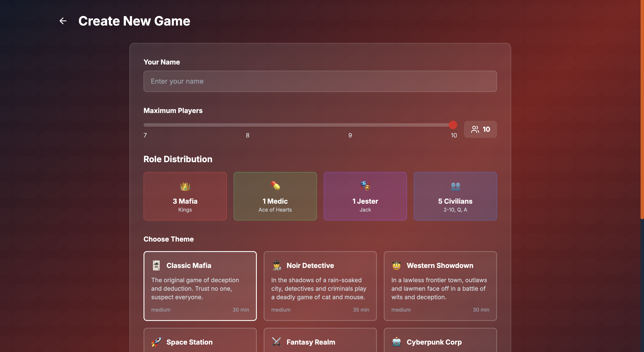This screenshot has width=644, height=352.
Task: Select the Classic Mafia theme card
Action: 200,286
